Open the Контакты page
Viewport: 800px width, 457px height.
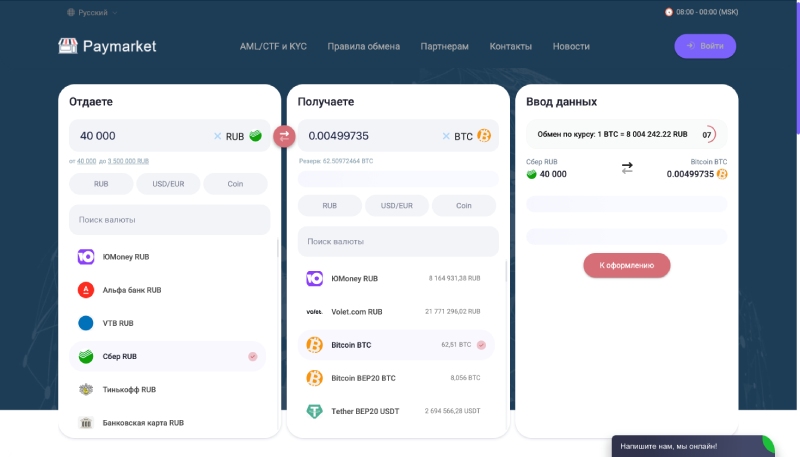511,46
